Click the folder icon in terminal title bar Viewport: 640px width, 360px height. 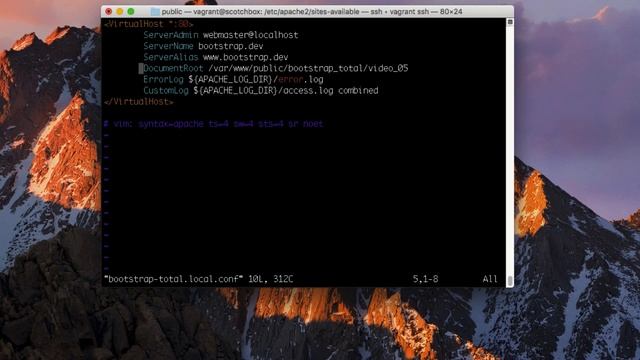point(155,12)
